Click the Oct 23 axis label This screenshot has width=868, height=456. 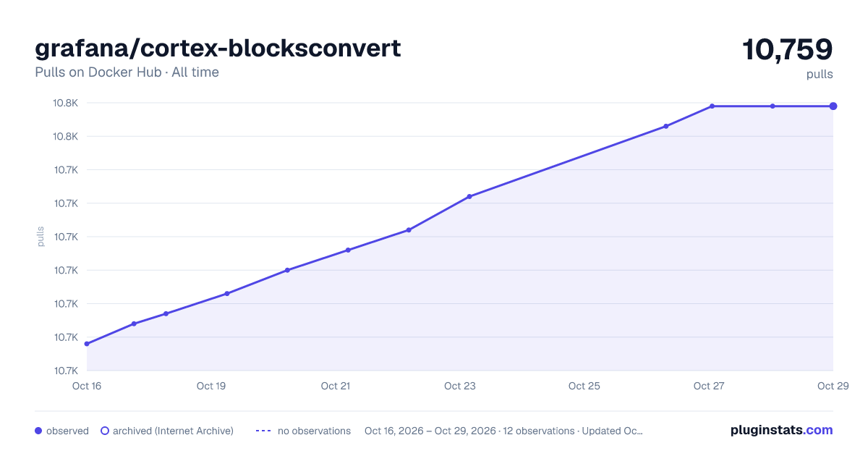pos(460,386)
